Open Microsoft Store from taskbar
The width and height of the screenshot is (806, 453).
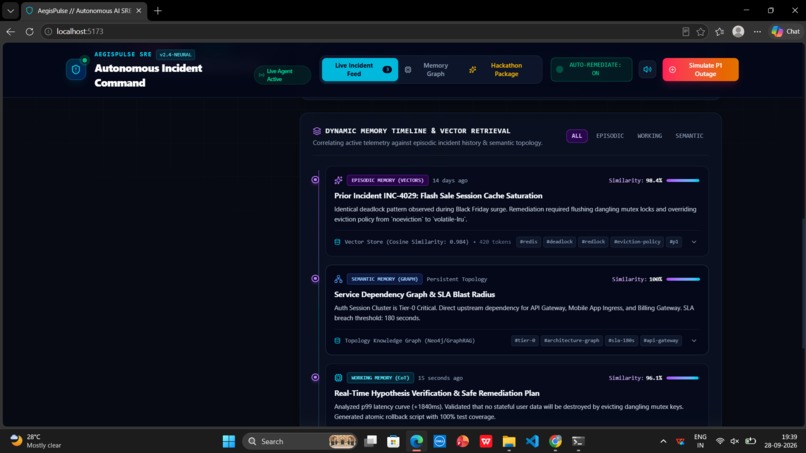tap(393, 441)
